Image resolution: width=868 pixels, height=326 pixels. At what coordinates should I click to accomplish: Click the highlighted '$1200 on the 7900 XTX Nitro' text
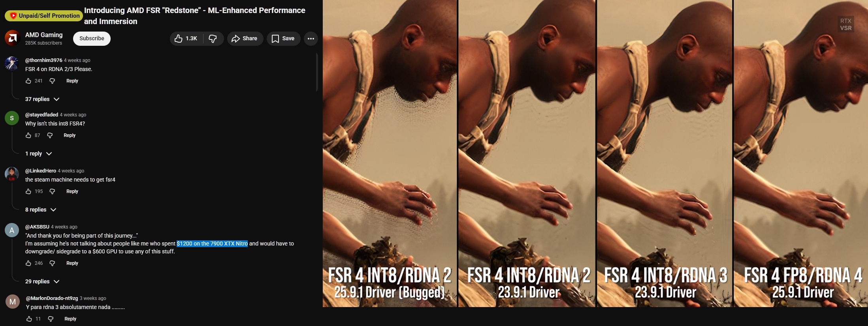[212, 244]
